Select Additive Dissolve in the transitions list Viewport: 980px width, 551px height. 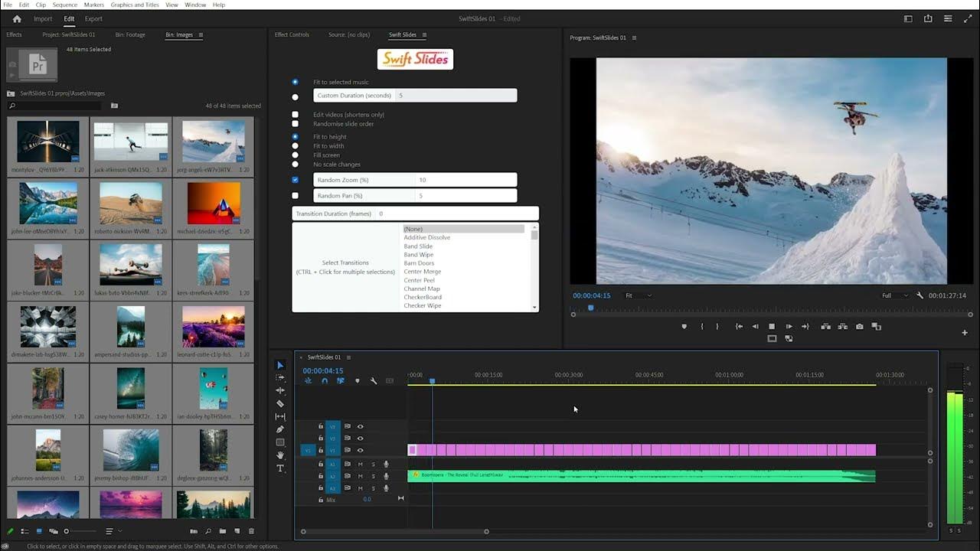[x=429, y=237]
